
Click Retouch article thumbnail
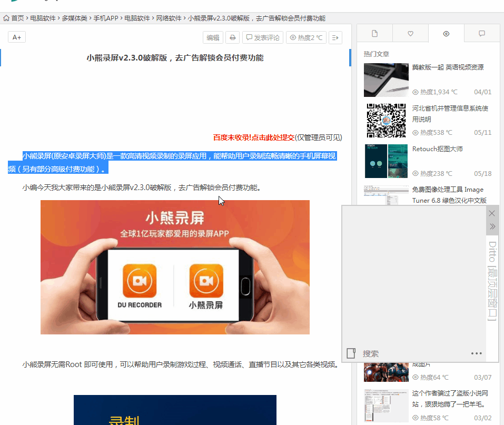click(386, 161)
